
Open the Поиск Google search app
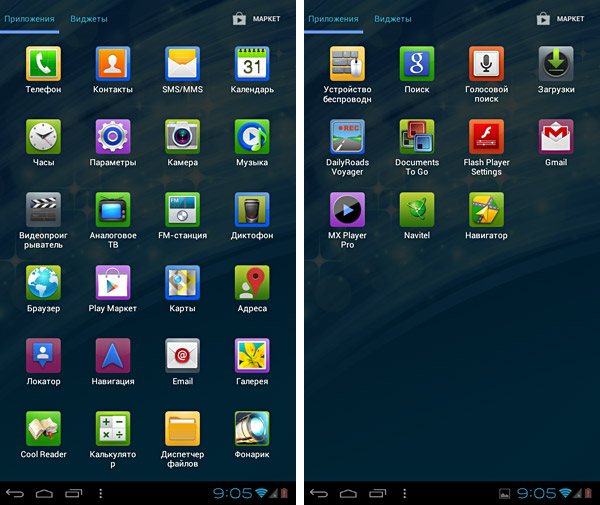pyautogui.click(x=417, y=64)
